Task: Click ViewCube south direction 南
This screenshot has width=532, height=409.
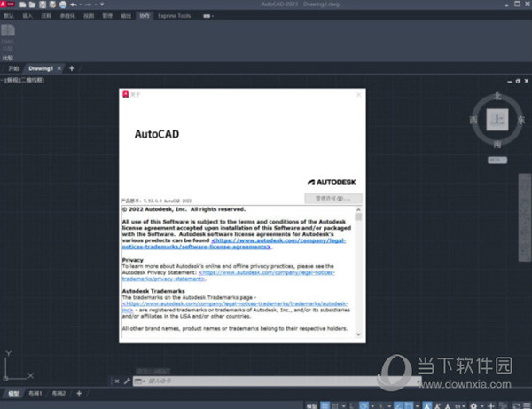Action: pos(497,145)
